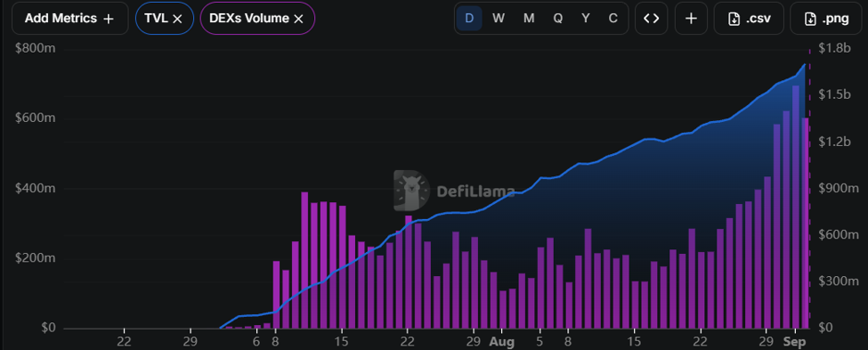The image size is (868, 350).
Task: Select the TVL metric chip label
Action: [x=156, y=19]
